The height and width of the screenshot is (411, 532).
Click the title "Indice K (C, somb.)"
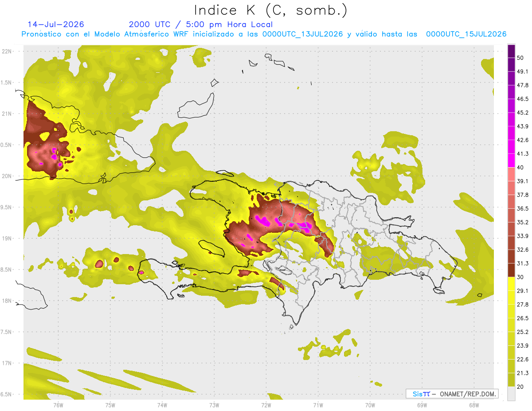coord(271,10)
